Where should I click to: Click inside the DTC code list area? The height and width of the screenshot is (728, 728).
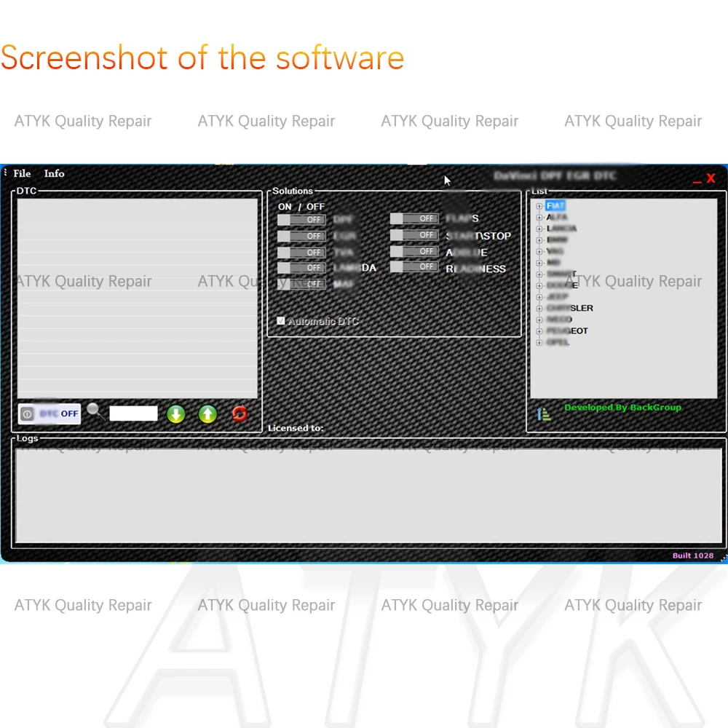[138, 298]
